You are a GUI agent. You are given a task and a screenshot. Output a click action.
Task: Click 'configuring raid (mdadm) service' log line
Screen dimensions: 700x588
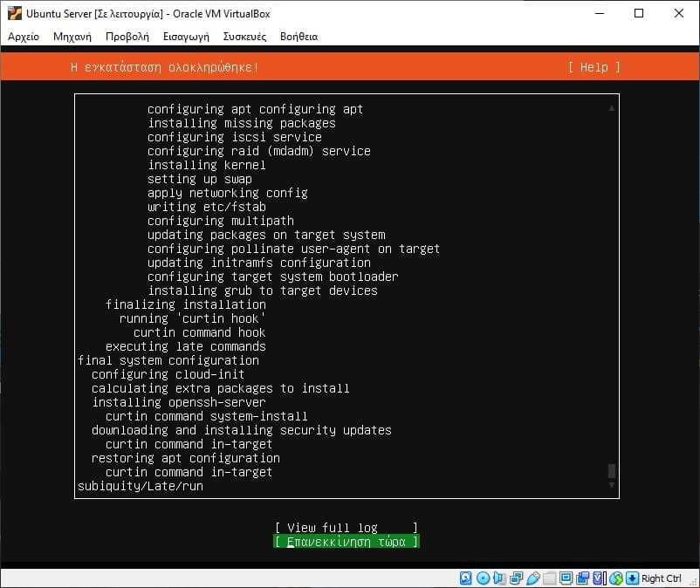pyautogui.click(x=259, y=151)
